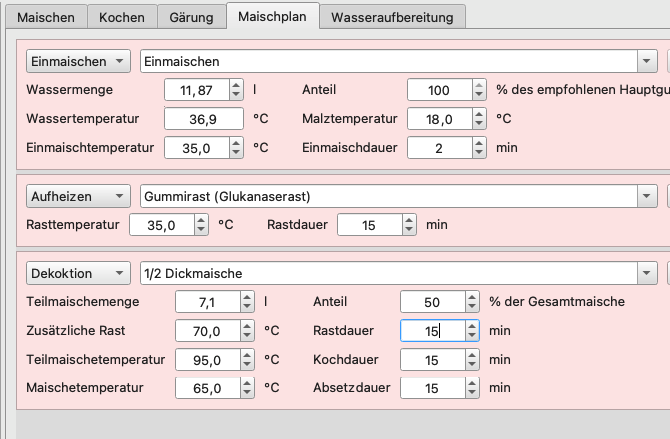
Task: Select the Gärung tab
Action: point(190,17)
